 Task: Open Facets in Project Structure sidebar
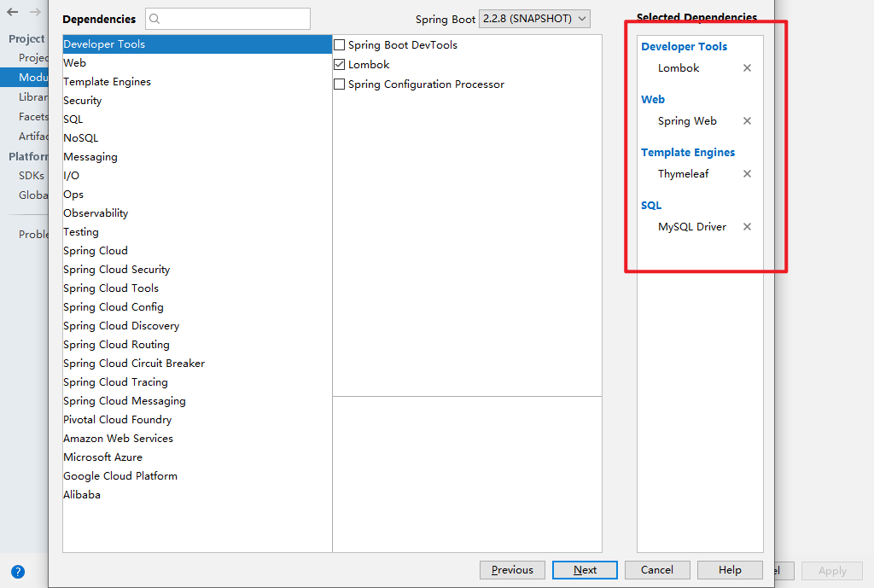25,116
